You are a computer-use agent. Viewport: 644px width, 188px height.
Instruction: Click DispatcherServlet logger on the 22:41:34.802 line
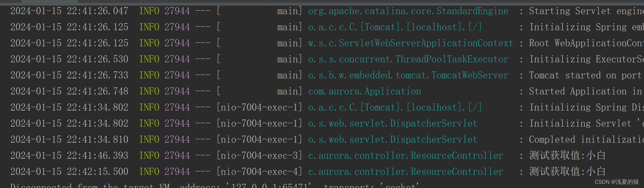(x=393, y=124)
